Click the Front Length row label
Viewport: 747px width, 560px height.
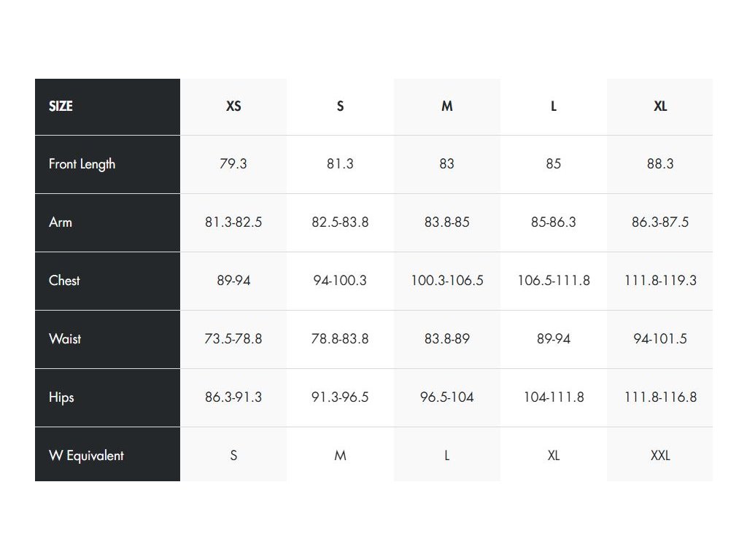coord(82,164)
